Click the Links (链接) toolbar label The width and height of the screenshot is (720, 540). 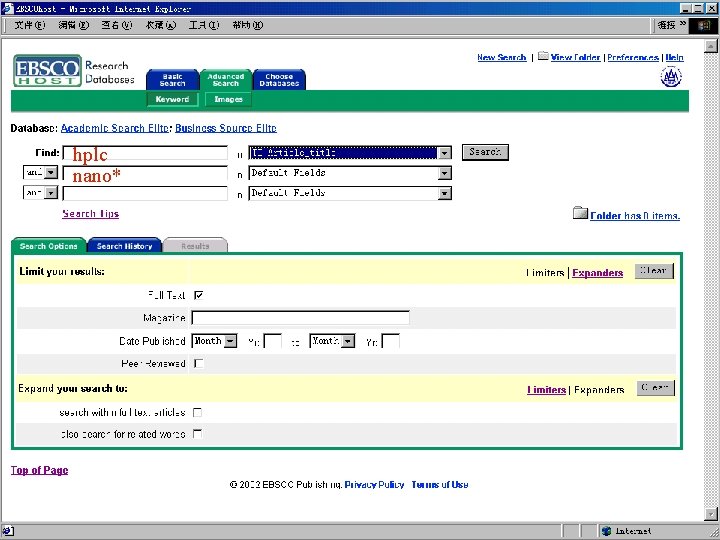pos(666,25)
